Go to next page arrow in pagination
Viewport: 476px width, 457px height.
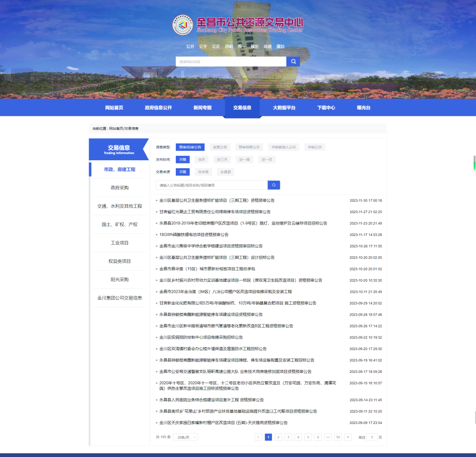click(348, 437)
